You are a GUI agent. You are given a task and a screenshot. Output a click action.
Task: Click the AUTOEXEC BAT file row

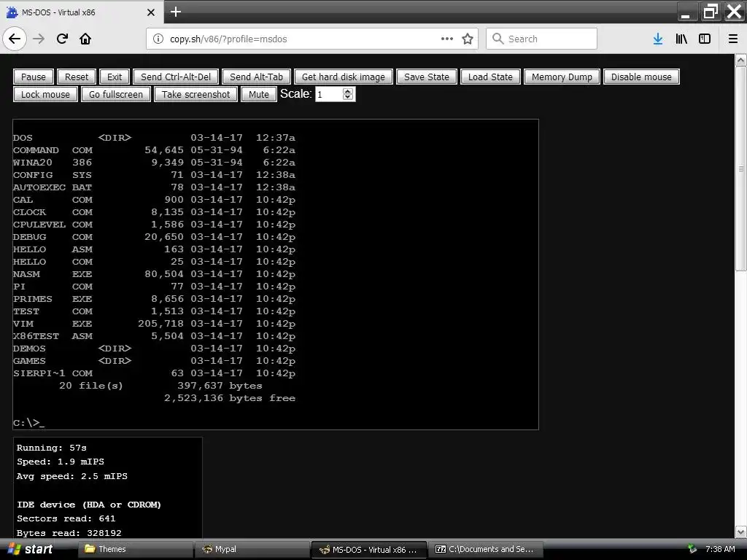(x=154, y=187)
